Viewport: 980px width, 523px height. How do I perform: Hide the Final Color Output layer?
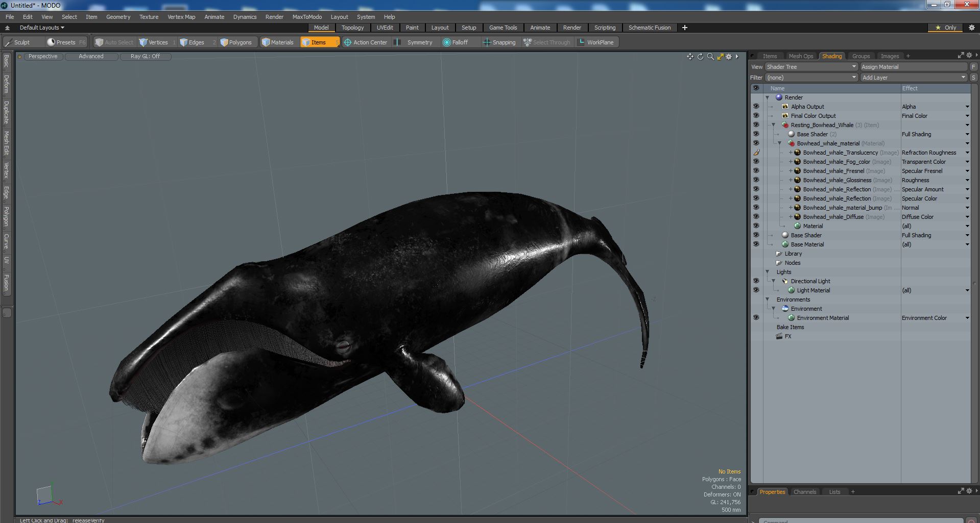tap(756, 116)
